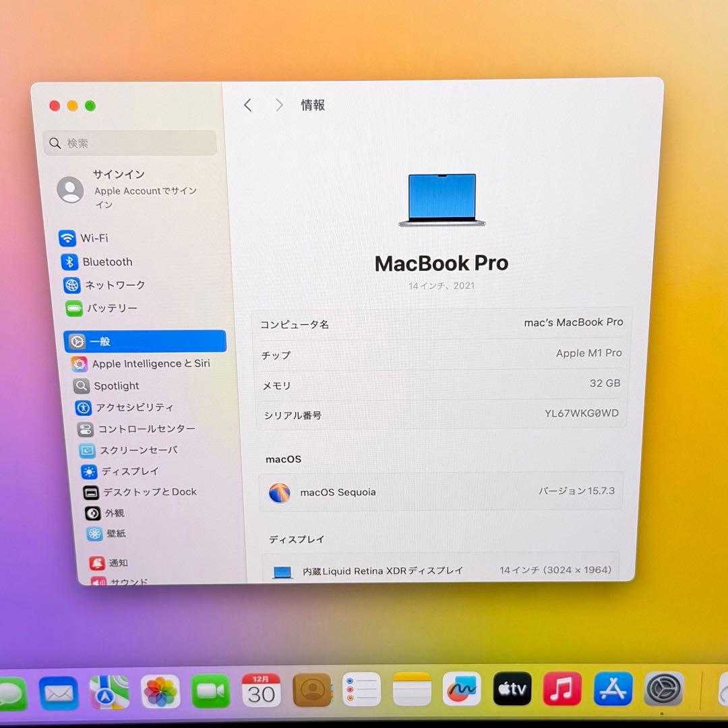Maximize window with the green button
728x728 pixels.
click(90, 106)
